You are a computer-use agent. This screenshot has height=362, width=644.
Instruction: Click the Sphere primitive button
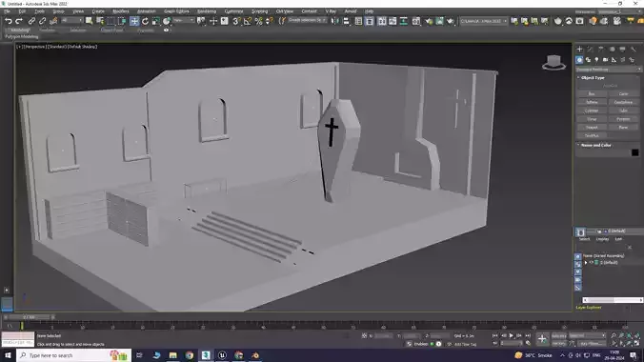coord(592,102)
